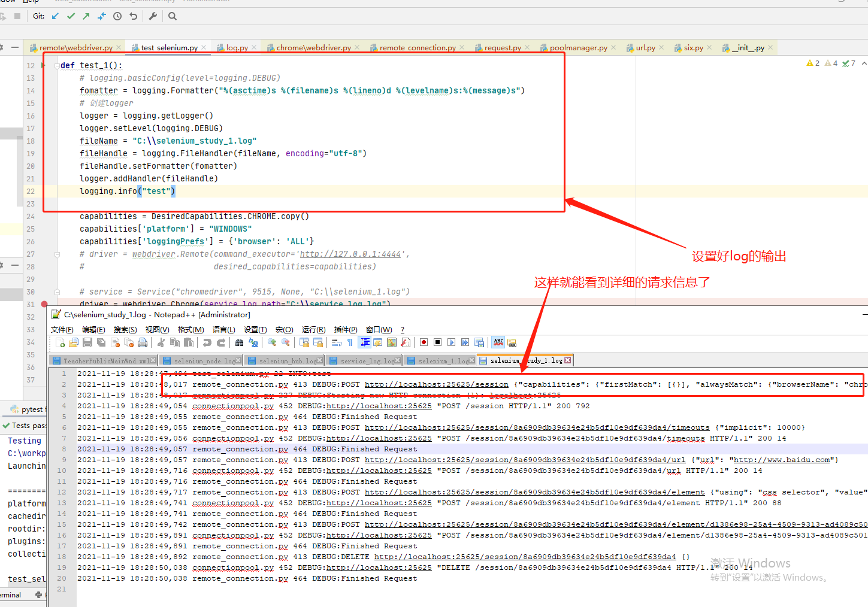Switch to six.py editor tab
This screenshot has width=868, height=607.
pos(693,48)
